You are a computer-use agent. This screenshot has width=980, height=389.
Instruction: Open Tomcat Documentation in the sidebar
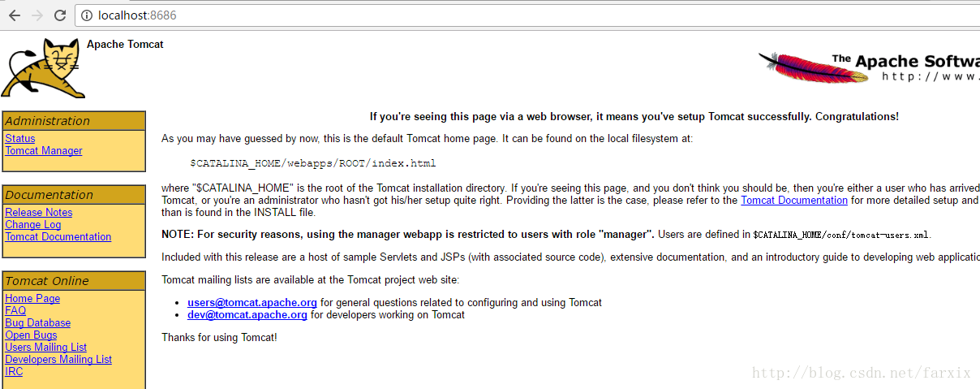(58, 237)
